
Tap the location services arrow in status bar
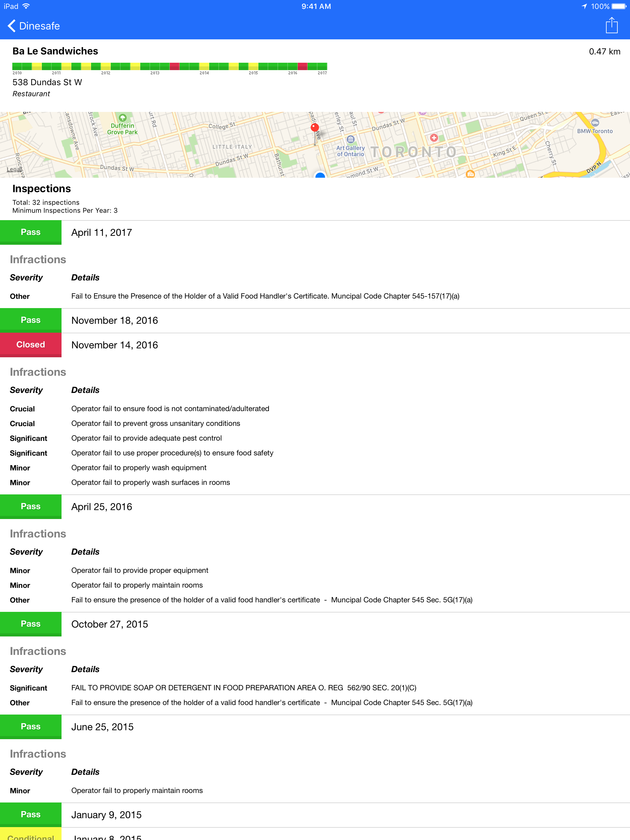[584, 6]
